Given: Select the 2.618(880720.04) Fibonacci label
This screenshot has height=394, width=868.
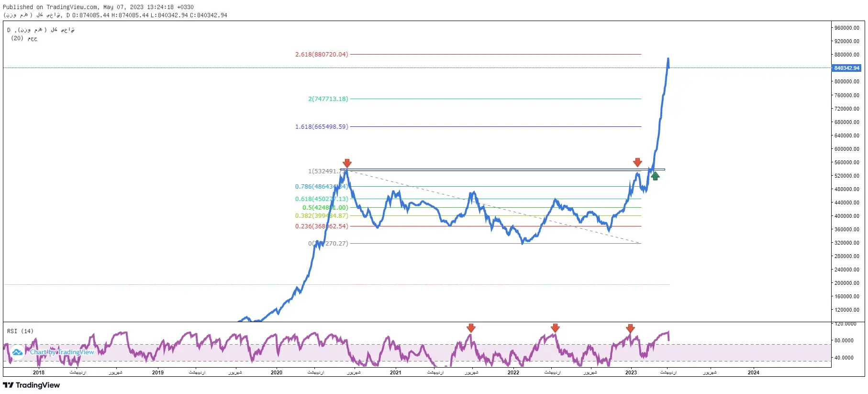Looking at the screenshot, I should pos(322,55).
